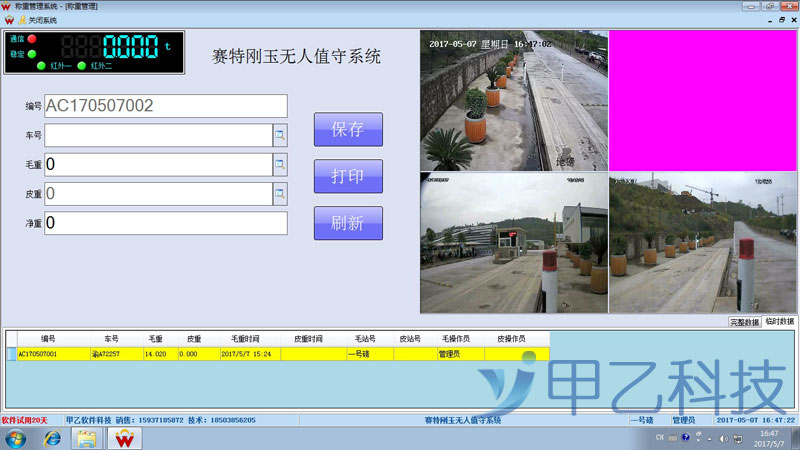
Task: Open the 车号 lookup dropdown
Action: [280, 135]
